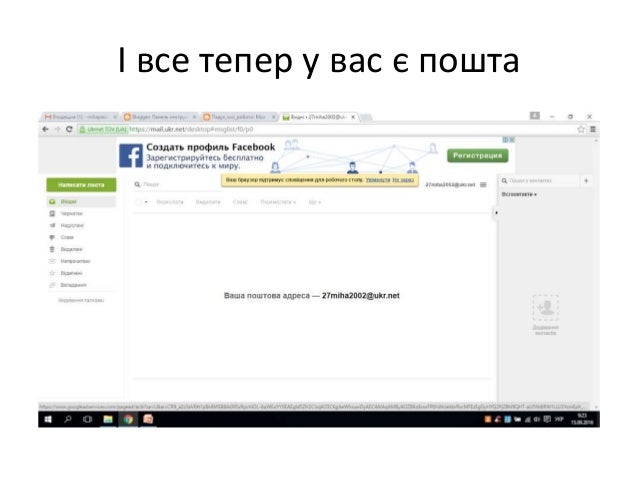Click the Chrome user profile icon
Screen dimensions: 638x479
click(535, 116)
